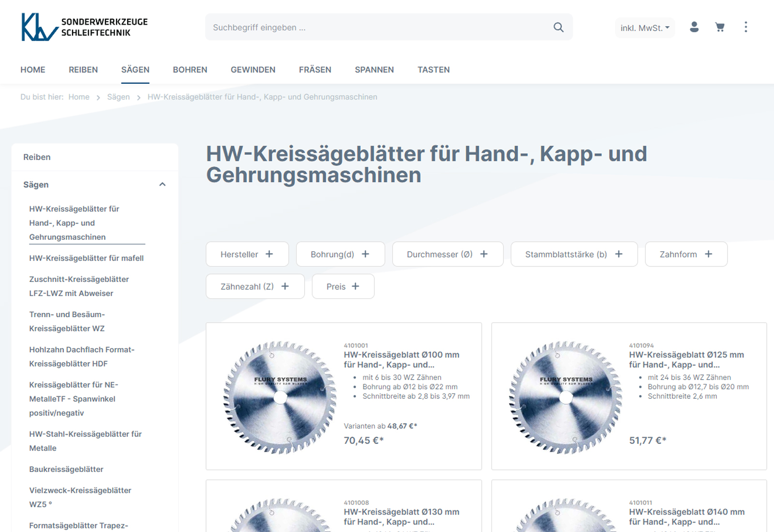Click the KL Sonderwerkzeuge logo
774x532 pixels.
(x=84, y=27)
